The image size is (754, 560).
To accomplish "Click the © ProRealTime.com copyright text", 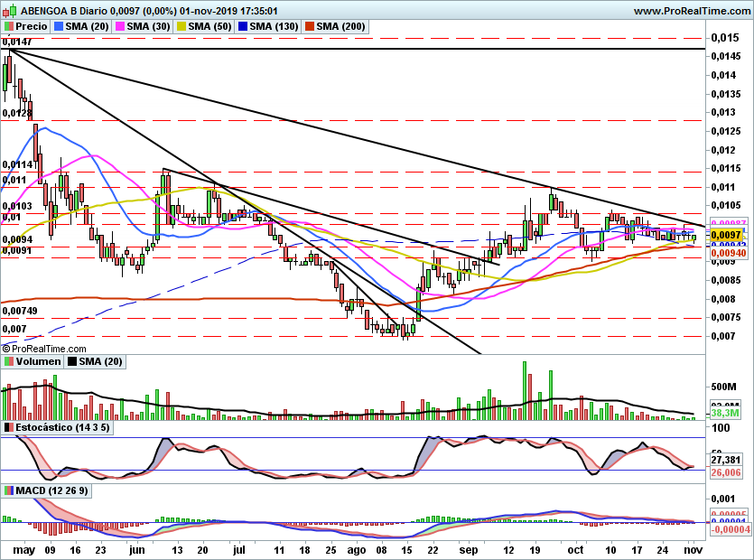I will (x=44, y=349).
